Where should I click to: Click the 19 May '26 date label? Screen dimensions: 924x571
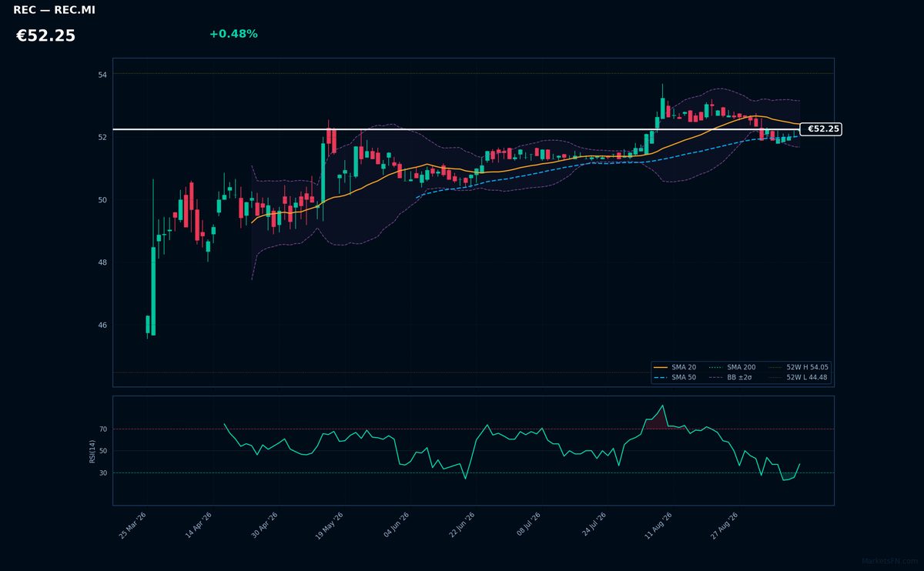[x=330, y=526]
